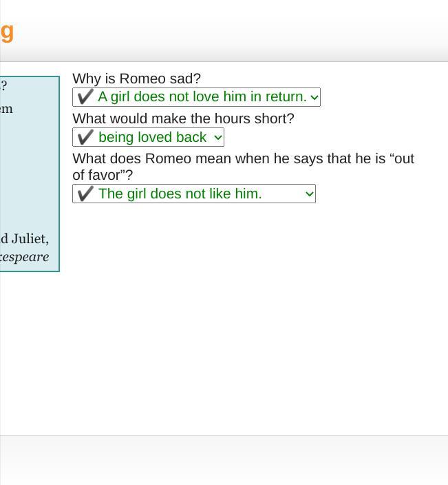
Task: Click inside the light blue passage box
Action: point(30,174)
